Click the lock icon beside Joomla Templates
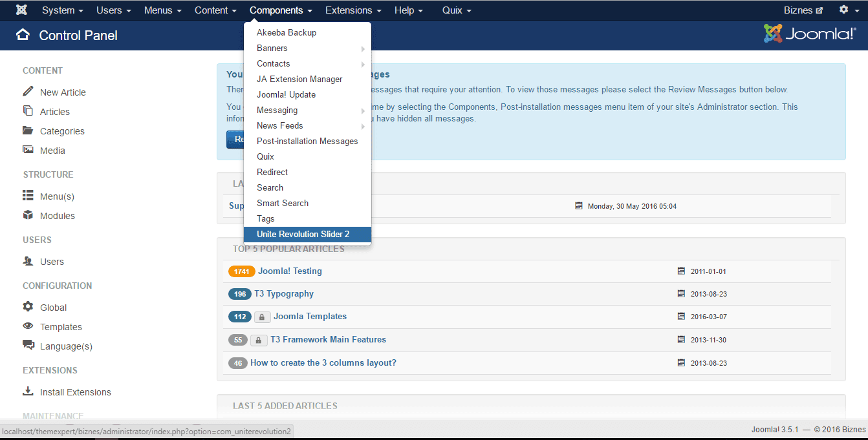 [261, 317]
